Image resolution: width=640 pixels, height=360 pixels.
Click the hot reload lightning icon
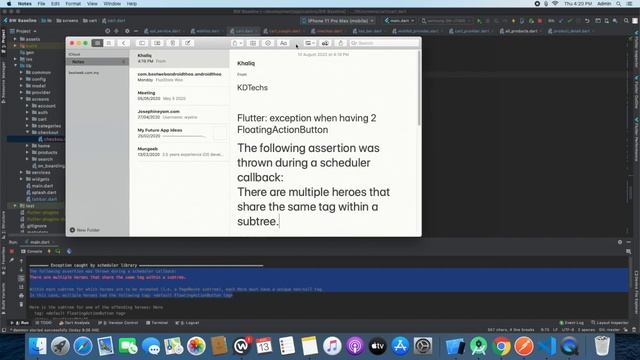pos(49,251)
